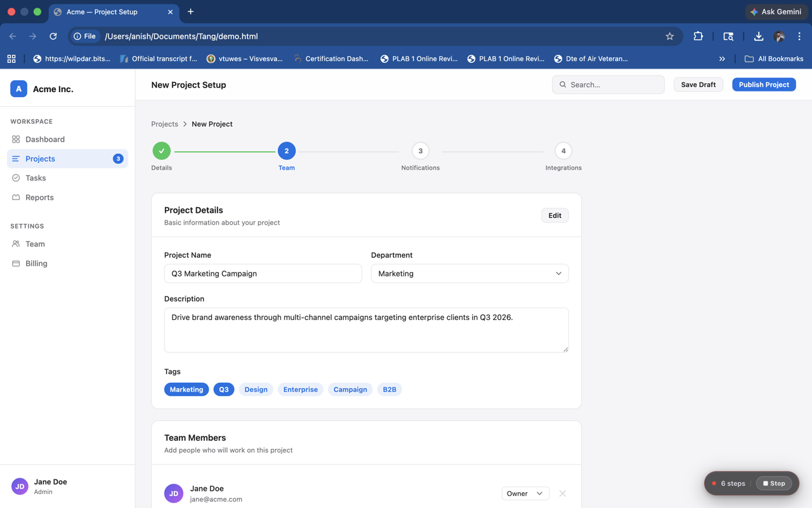Viewport: 812px width, 508px height.
Task: Click the Dashboard grid icon in sidebar
Action: click(16, 139)
